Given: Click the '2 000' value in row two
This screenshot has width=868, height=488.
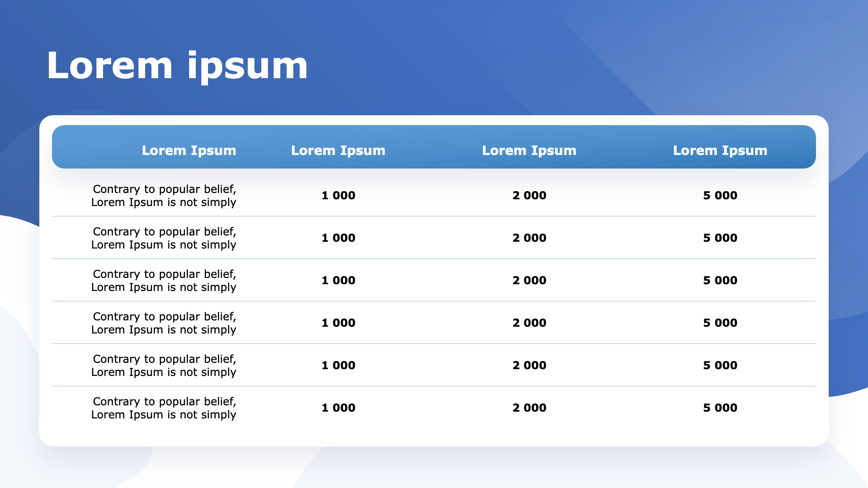Looking at the screenshot, I should [529, 238].
